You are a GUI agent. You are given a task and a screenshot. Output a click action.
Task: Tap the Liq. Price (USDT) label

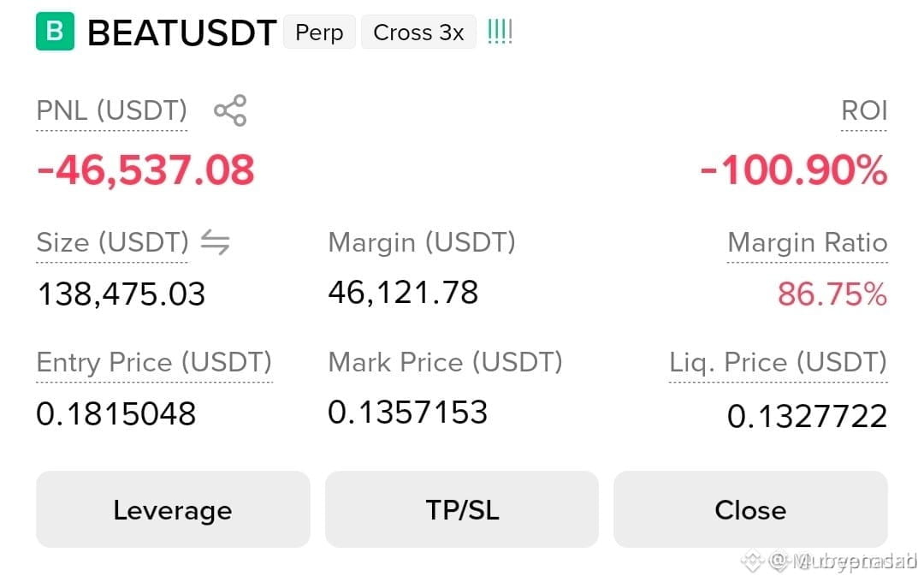tap(778, 362)
